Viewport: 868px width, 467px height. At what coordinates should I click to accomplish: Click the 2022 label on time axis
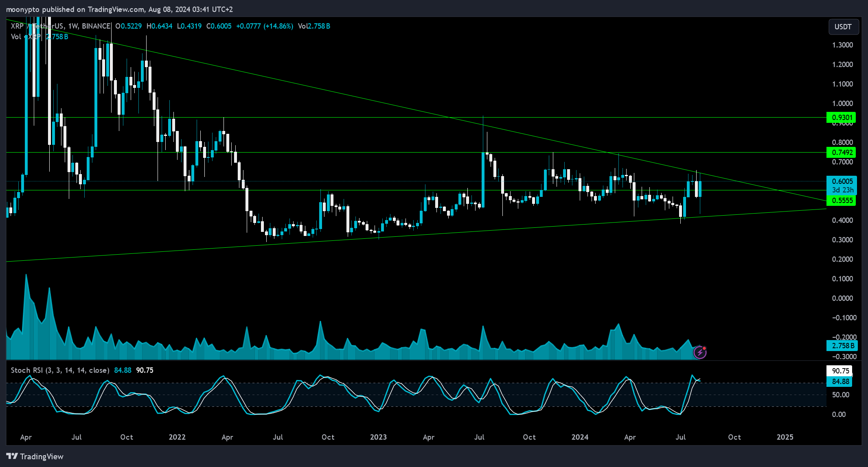(177, 437)
